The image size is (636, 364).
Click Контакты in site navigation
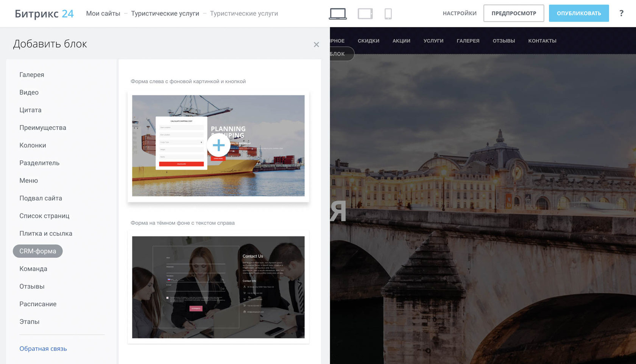tap(542, 41)
